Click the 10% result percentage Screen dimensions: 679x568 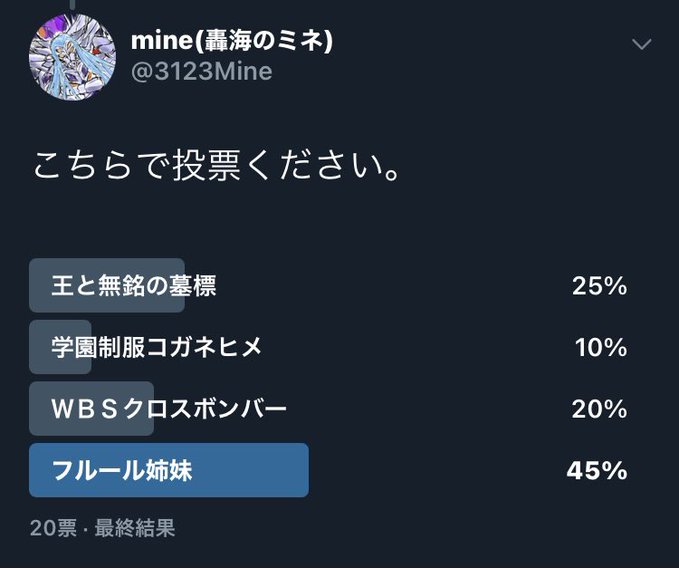pos(601,348)
